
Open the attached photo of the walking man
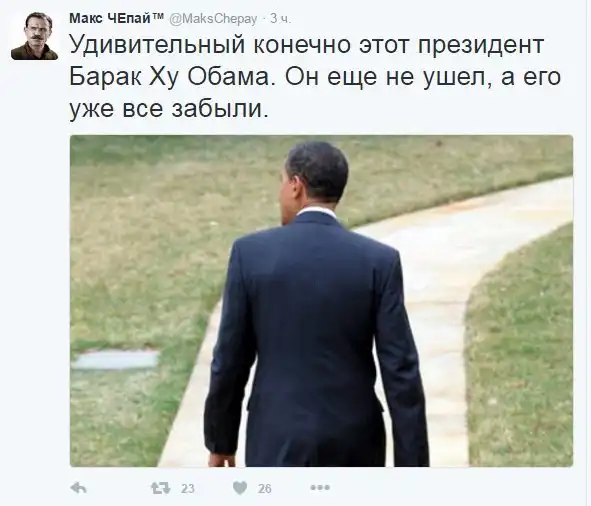click(x=322, y=301)
